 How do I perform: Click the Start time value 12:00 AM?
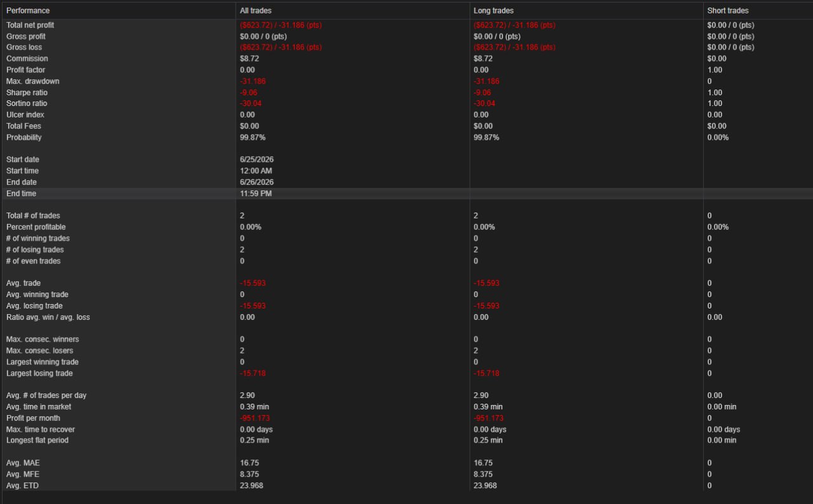255,171
